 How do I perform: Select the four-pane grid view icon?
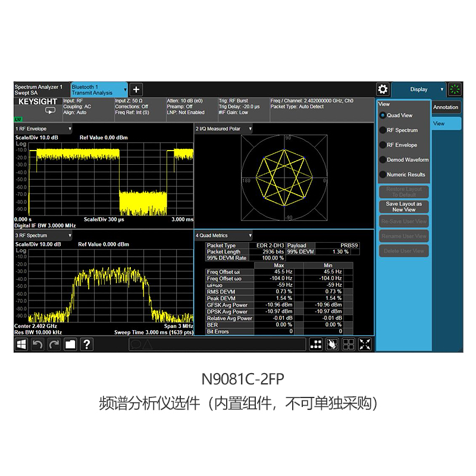pyautogui.click(x=349, y=345)
